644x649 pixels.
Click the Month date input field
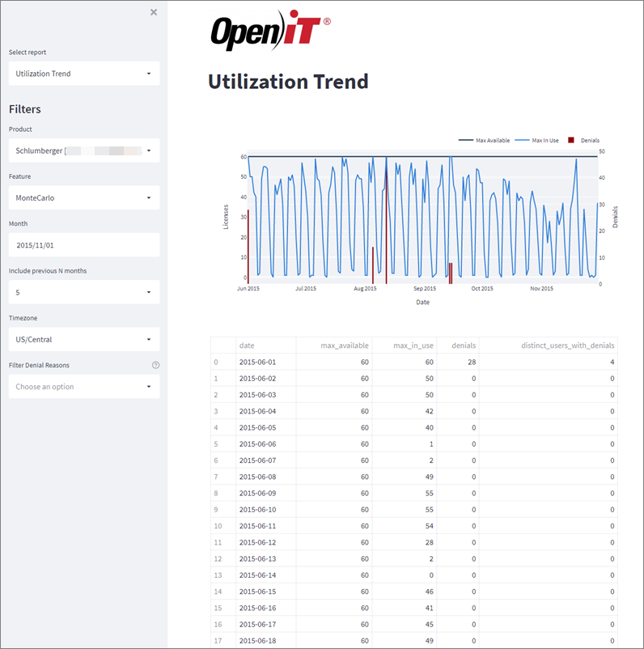(84, 244)
